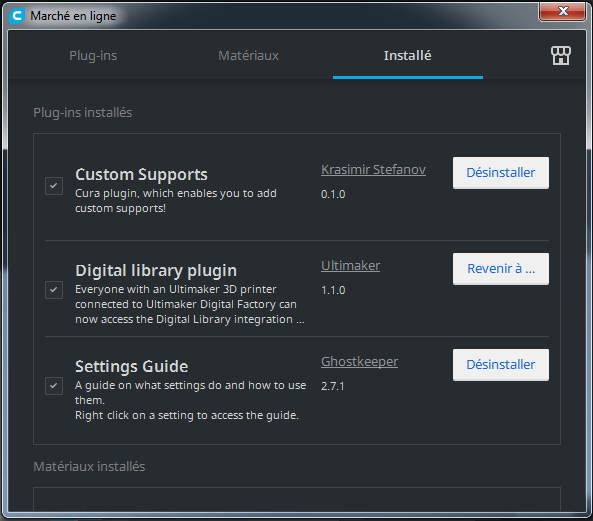Click the Digital library description text
The image size is (593, 521).
tap(190, 304)
